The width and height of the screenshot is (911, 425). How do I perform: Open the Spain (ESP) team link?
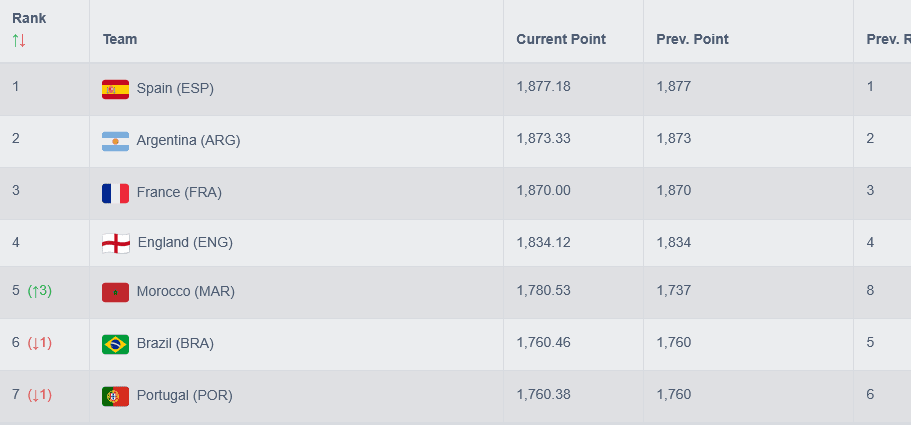(x=175, y=88)
